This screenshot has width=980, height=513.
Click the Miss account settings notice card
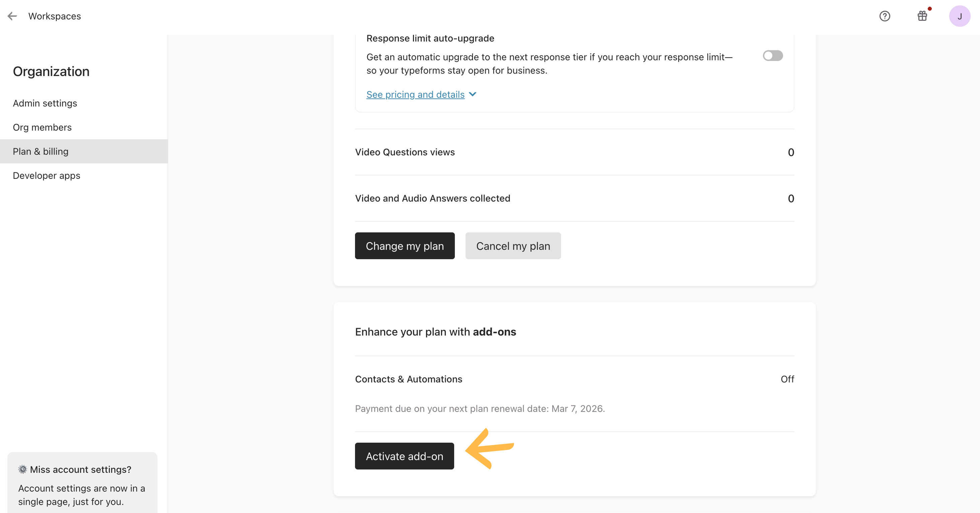click(82, 485)
